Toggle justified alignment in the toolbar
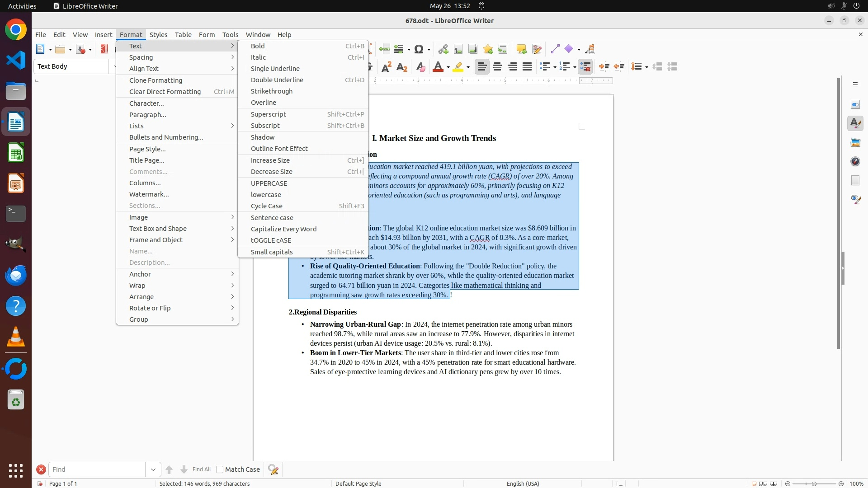 tap(527, 67)
